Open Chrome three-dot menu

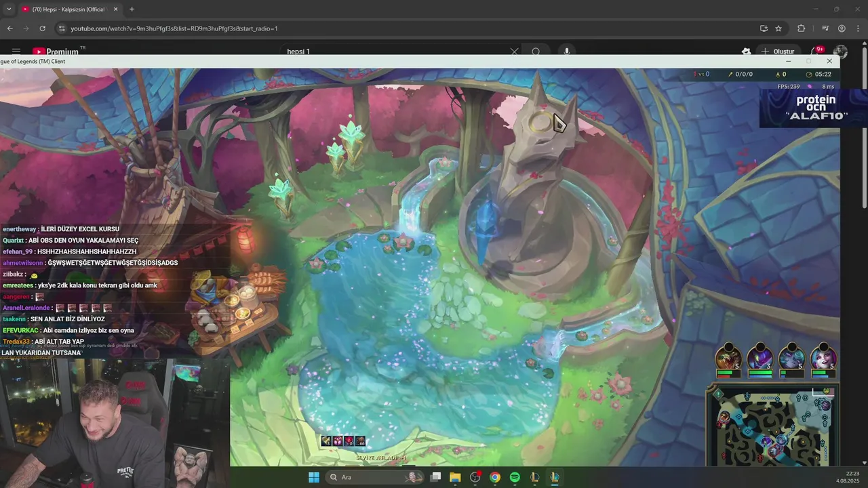tap(857, 28)
